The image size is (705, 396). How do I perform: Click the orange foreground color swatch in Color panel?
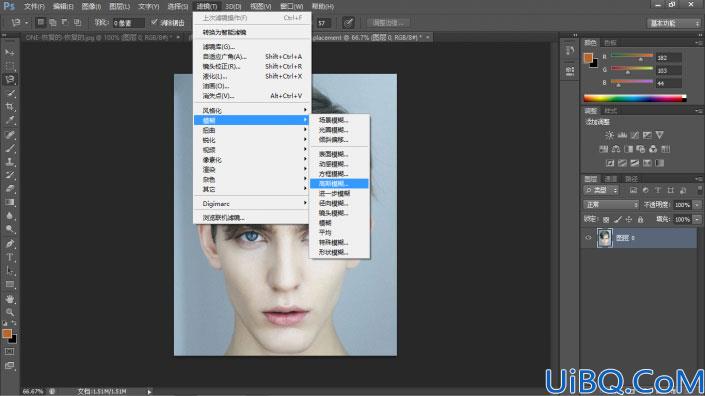(x=588, y=58)
